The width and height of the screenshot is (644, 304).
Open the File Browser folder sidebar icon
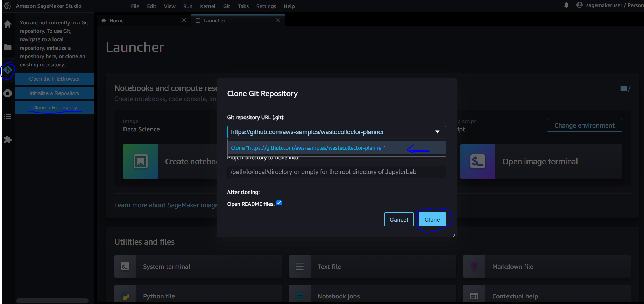coord(8,47)
